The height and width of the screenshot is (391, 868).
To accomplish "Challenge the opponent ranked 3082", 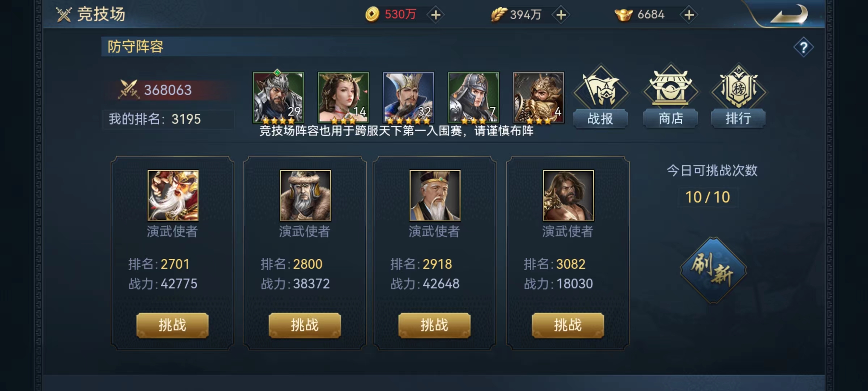I will coord(568,325).
